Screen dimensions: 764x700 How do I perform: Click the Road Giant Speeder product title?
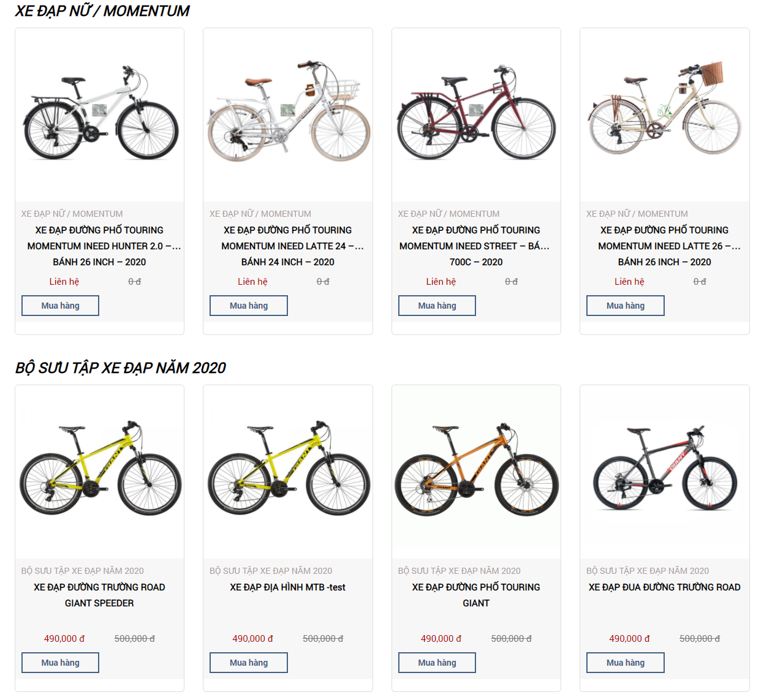99,595
